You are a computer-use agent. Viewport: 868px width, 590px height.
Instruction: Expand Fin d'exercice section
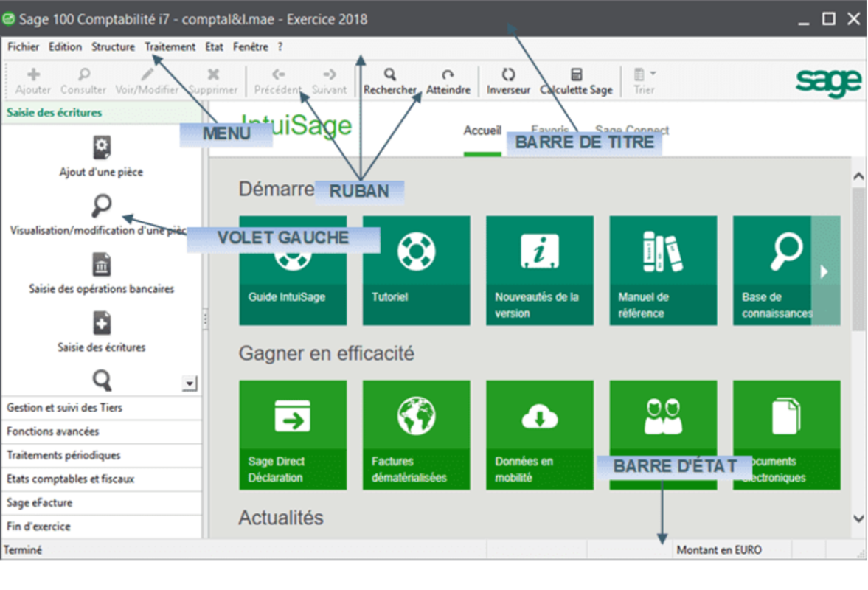click(101, 527)
